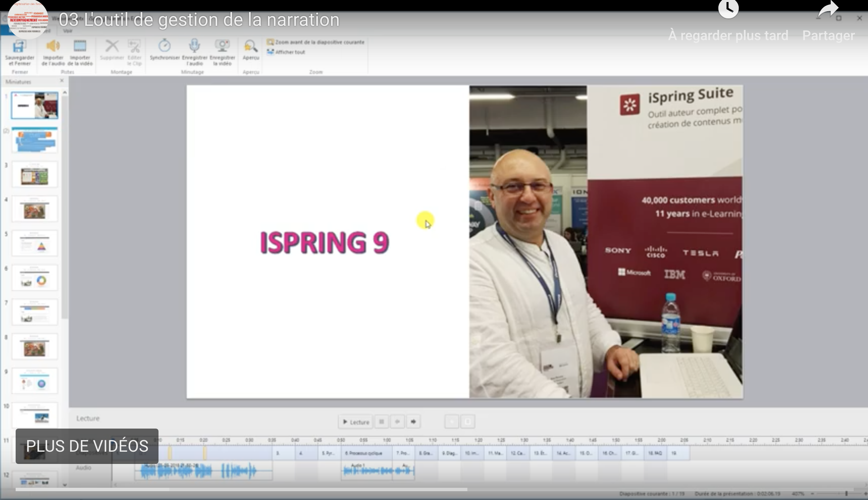Click timeline zoom slider handle

pyautogui.click(x=846, y=494)
